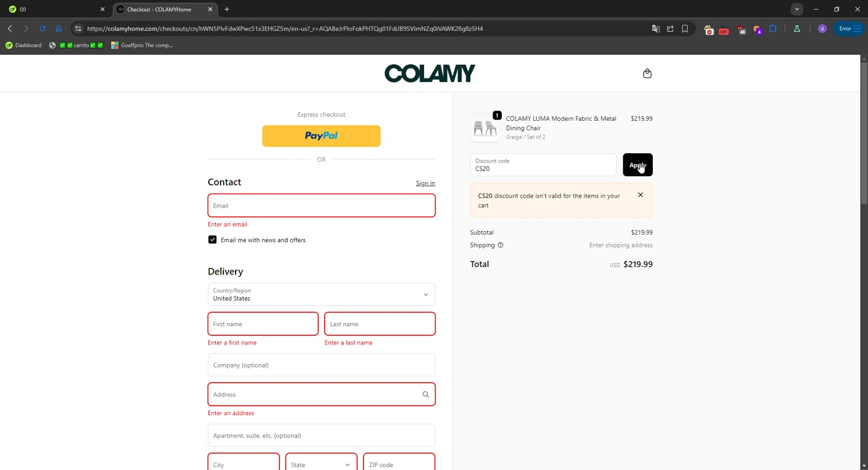Click the shipping info question mark icon
This screenshot has width=868, height=470.
point(501,245)
